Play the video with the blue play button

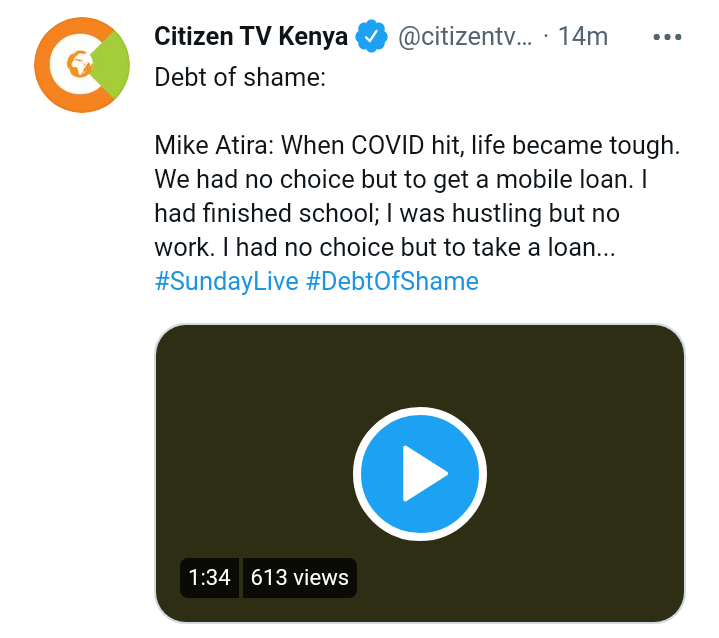tap(420, 474)
